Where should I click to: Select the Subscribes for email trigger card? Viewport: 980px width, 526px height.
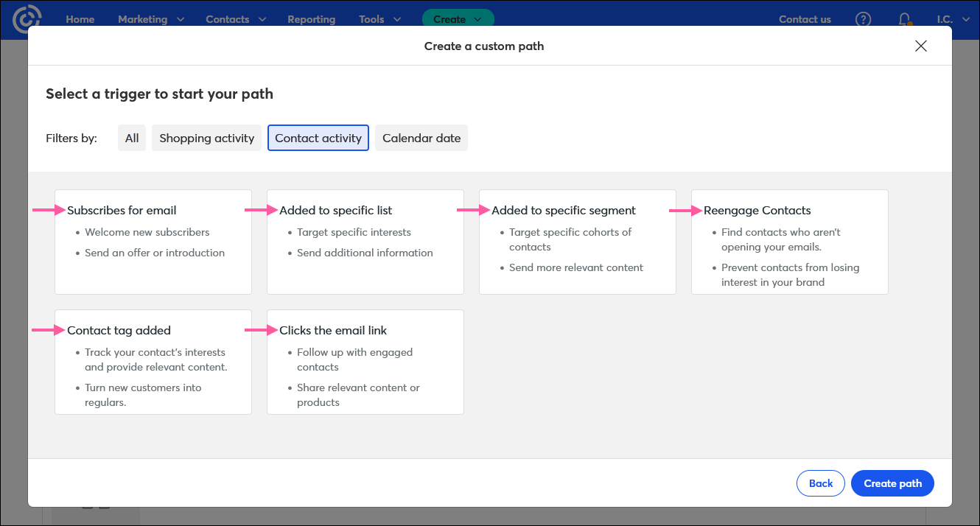[x=153, y=242]
